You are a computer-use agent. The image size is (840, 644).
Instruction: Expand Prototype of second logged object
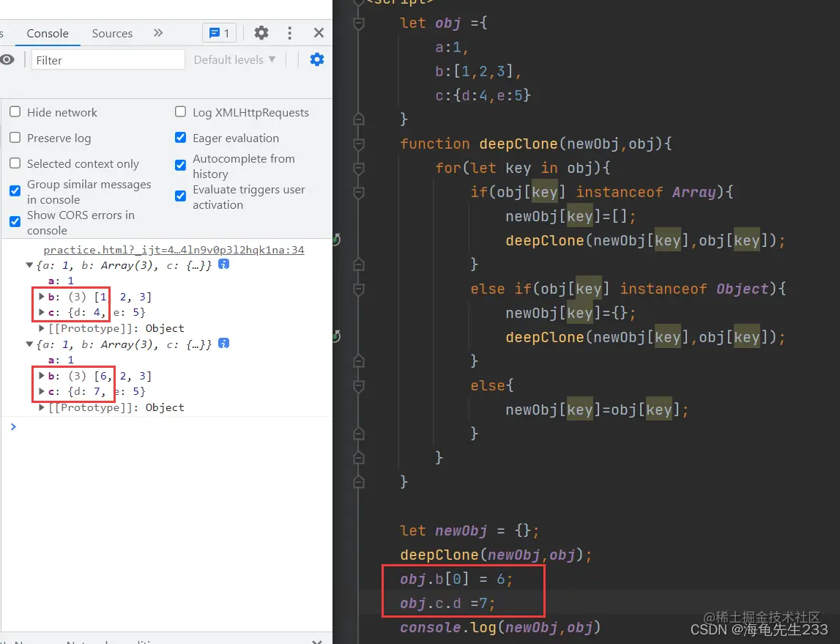pyautogui.click(x=41, y=407)
